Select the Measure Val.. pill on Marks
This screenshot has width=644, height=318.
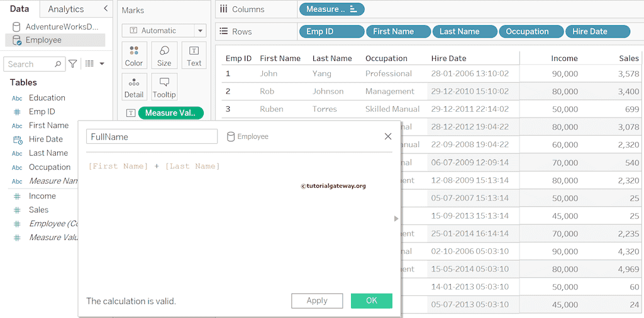click(x=171, y=113)
